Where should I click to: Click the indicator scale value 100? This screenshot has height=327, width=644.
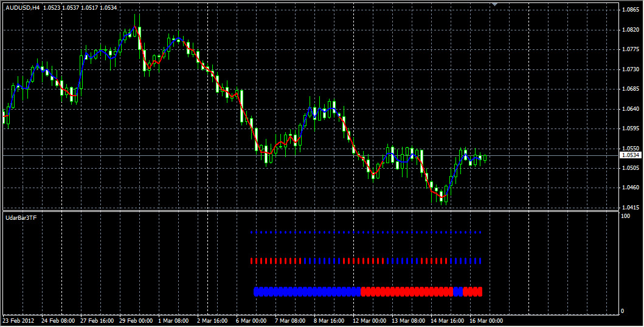pos(625,216)
